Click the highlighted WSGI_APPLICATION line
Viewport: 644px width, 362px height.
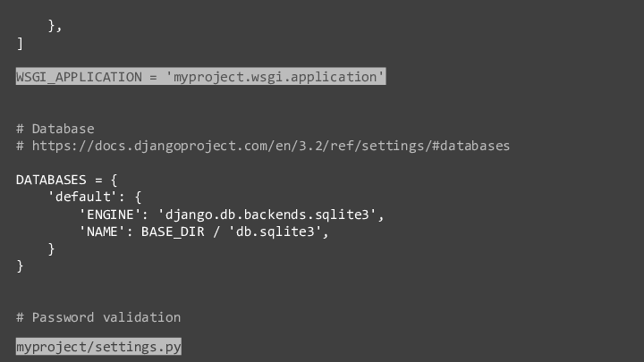[201, 76]
